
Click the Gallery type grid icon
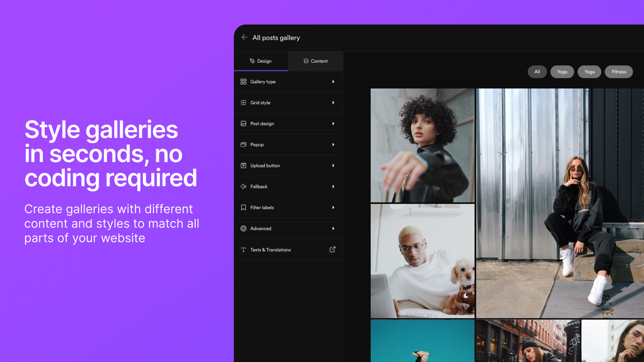(x=244, y=81)
